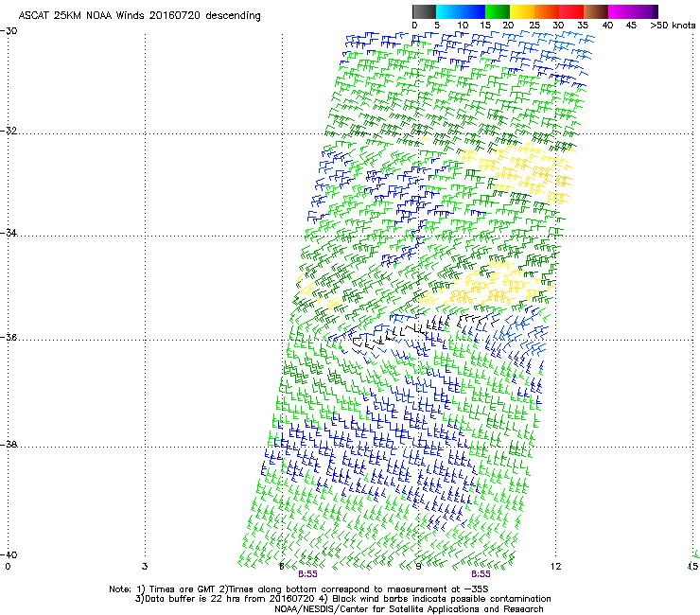Click the purple 8:55 time label near longitude 6
This screenshot has height=615, width=700.
307,574
